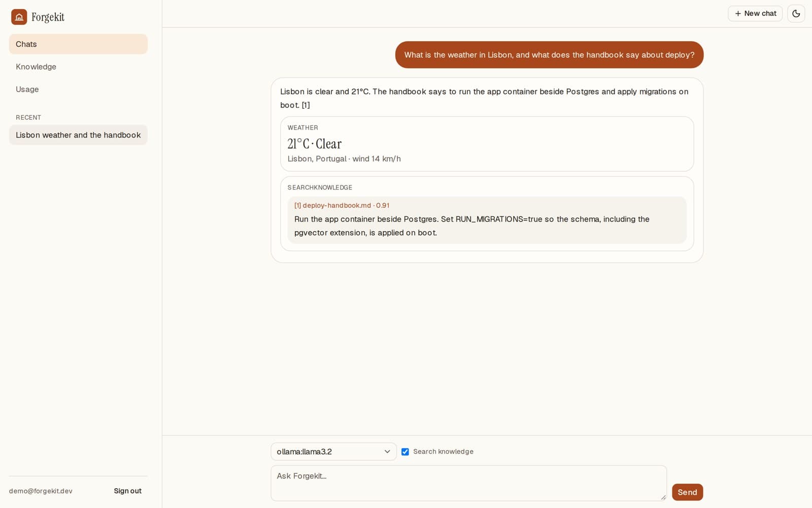Screen dimensions: 812x508
Task: Uncheck the Search knowledge checkbox
Action: [405, 452]
